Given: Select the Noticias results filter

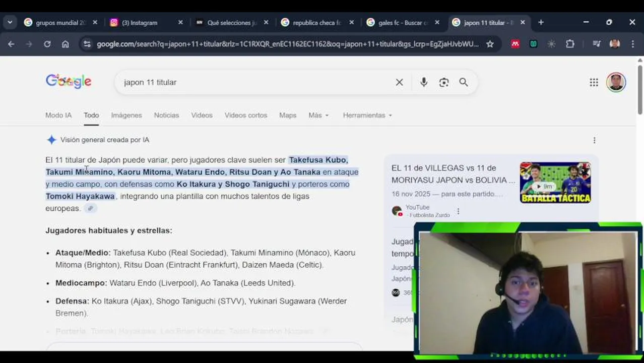Looking at the screenshot, I should point(166,115).
